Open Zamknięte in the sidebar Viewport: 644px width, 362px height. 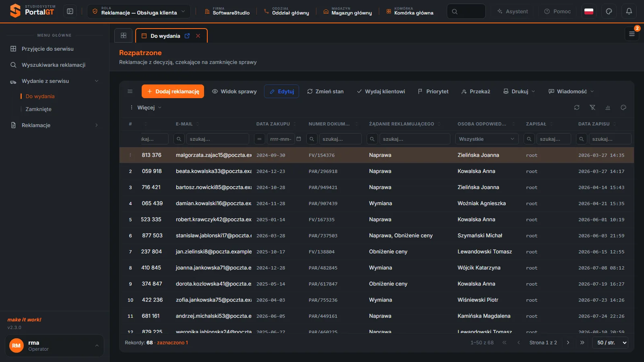(38, 109)
